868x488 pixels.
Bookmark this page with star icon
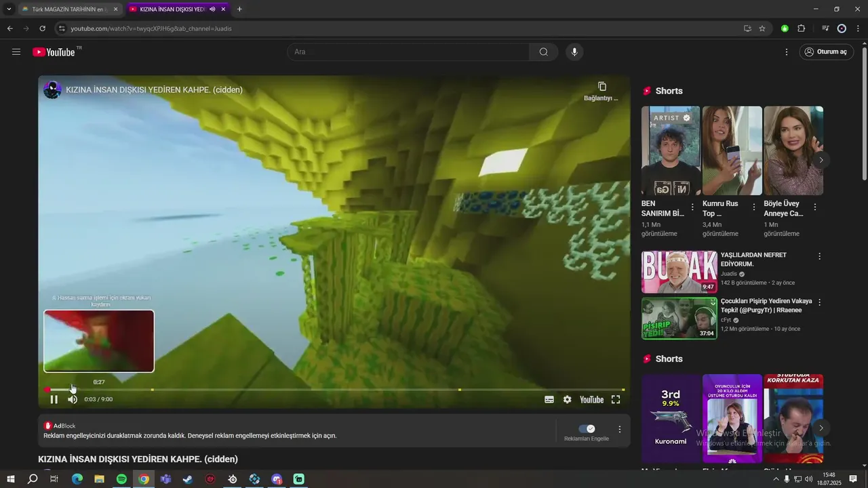click(762, 28)
